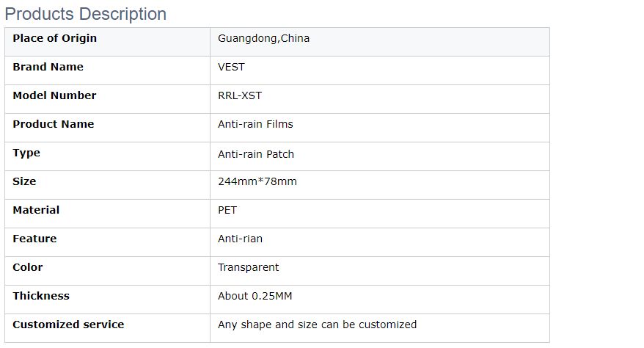Select the Material label
Image resolution: width=644 pixels, height=348 pixels.
point(36,210)
